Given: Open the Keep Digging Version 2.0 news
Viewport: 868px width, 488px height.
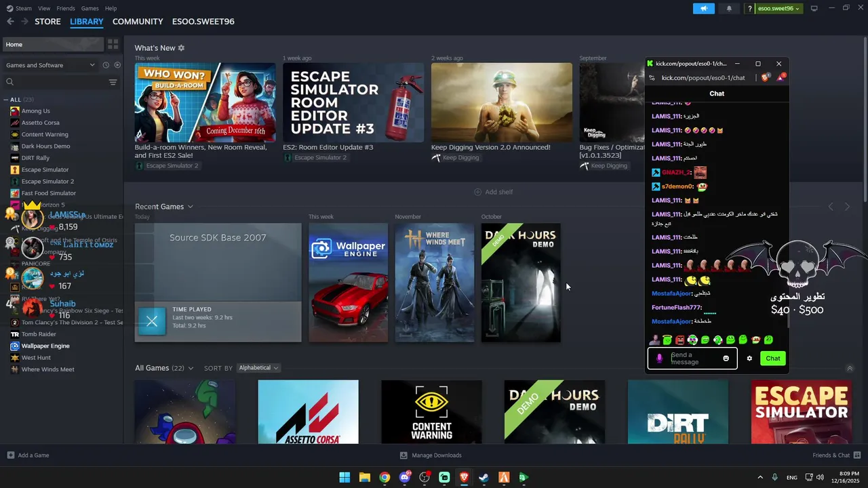Looking at the screenshot, I should [x=502, y=103].
